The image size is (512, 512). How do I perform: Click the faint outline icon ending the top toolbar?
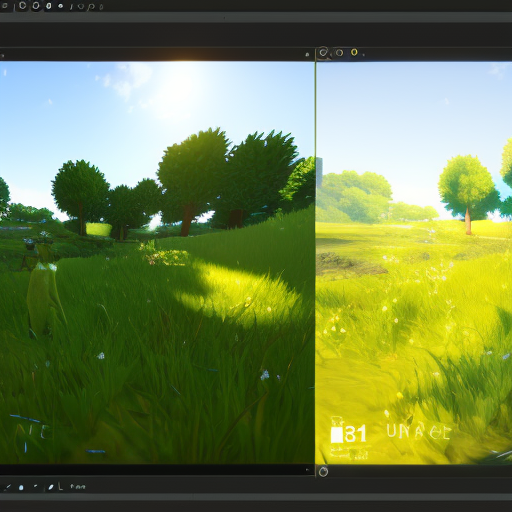(101, 7)
